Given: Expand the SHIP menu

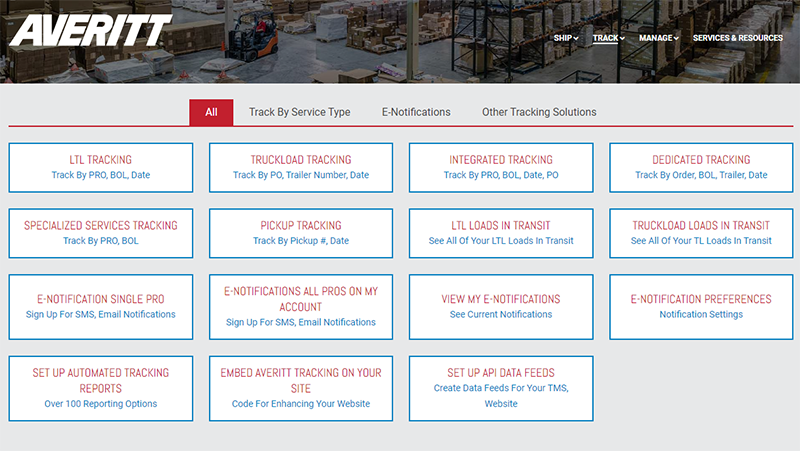Looking at the screenshot, I should point(566,38).
